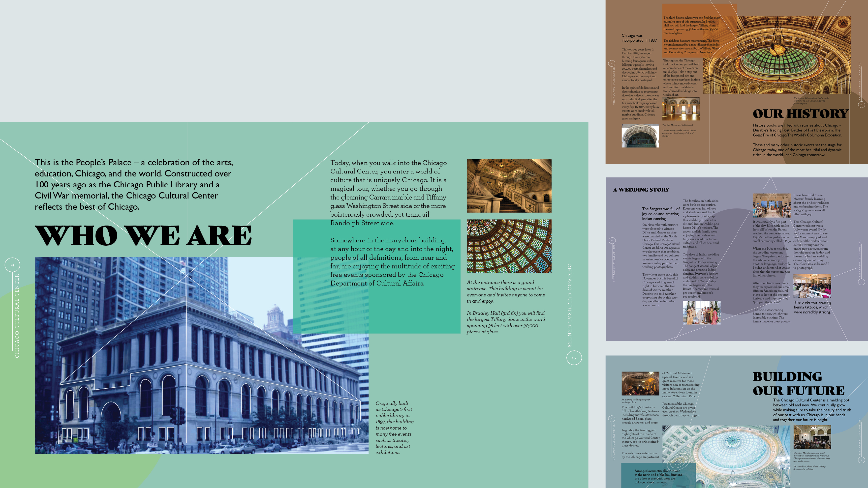Screen dimensions: 868x488
Task: Select the "Chicago was incorporated in 1837" text
Action: [x=639, y=38]
